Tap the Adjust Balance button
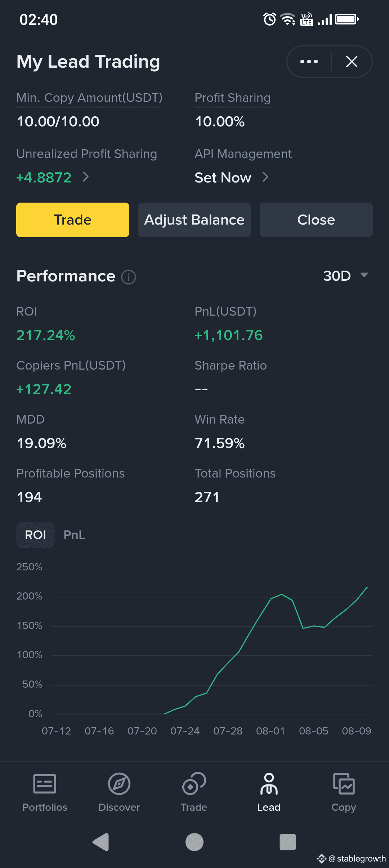The width and height of the screenshot is (389, 868). tap(194, 220)
